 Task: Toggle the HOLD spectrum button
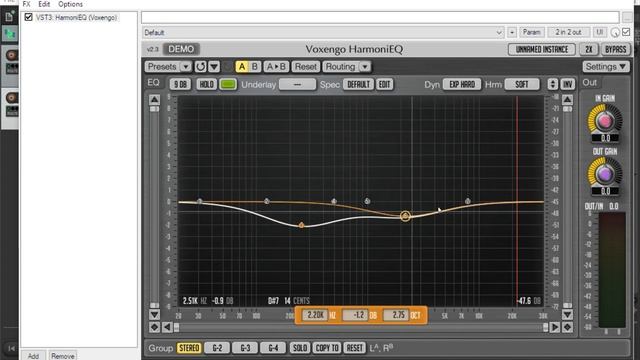pyautogui.click(x=206, y=84)
